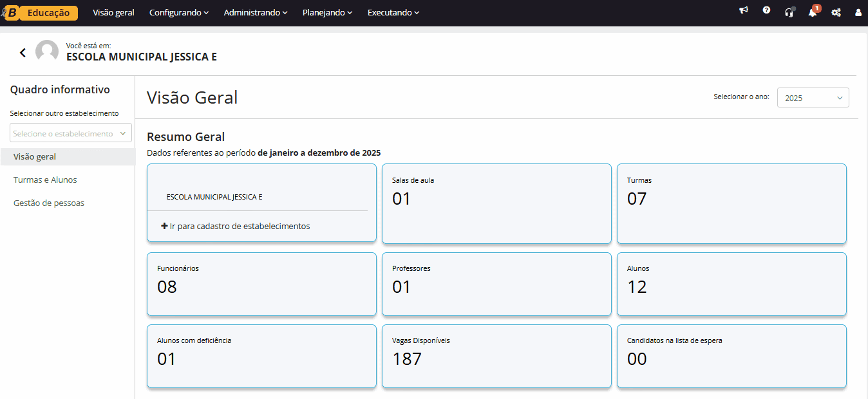
Task: Switch to Gestão de pessoas section
Action: [49, 203]
